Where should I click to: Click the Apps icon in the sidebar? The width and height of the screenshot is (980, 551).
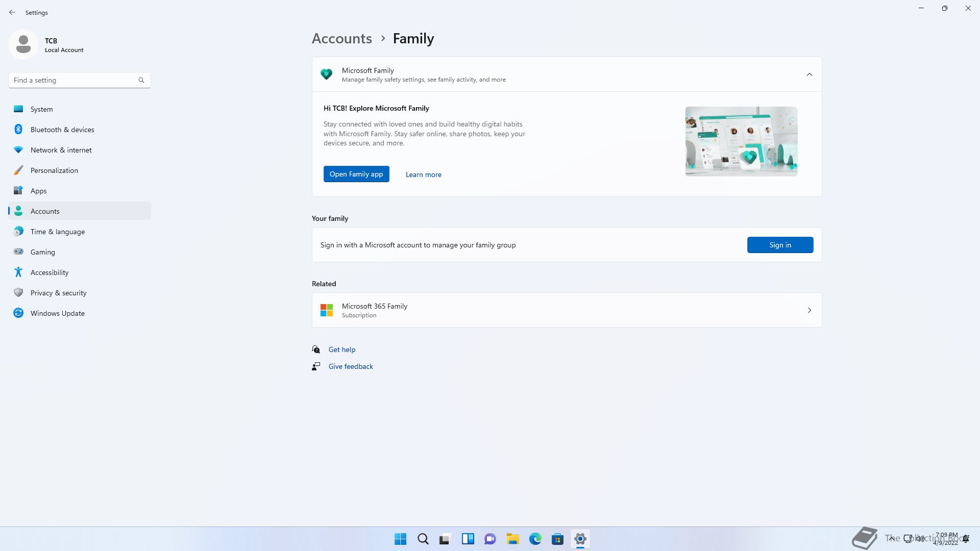(x=18, y=191)
